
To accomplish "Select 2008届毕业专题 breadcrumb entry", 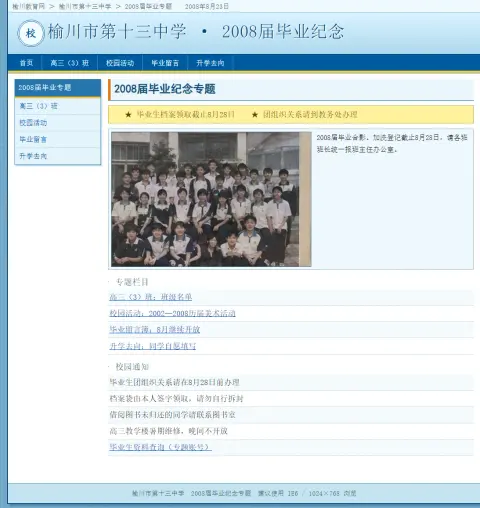I will [148, 6].
